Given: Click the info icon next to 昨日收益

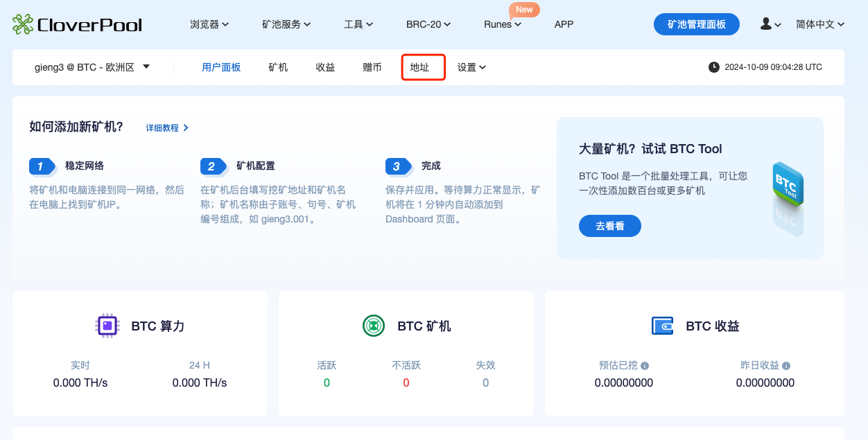Looking at the screenshot, I should tap(786, 366).
